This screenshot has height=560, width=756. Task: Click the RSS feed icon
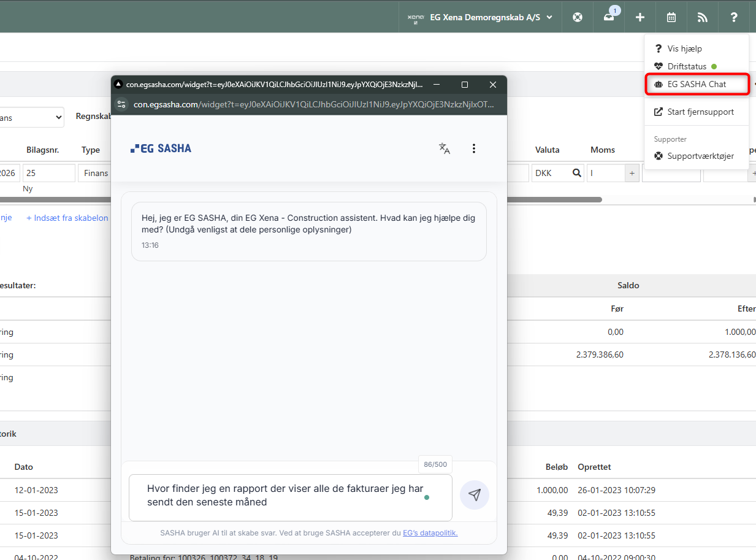[x=703, y=17]
